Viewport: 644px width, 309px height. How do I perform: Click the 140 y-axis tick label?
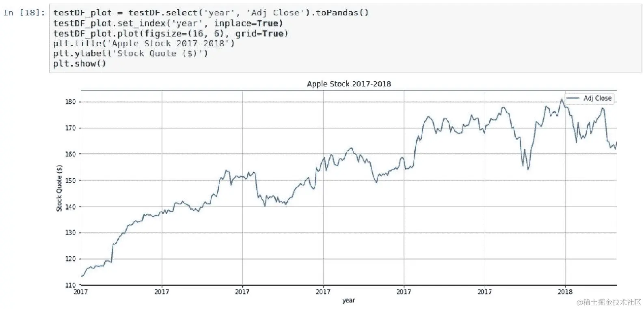pyautogui.click(x=71, y=207)
